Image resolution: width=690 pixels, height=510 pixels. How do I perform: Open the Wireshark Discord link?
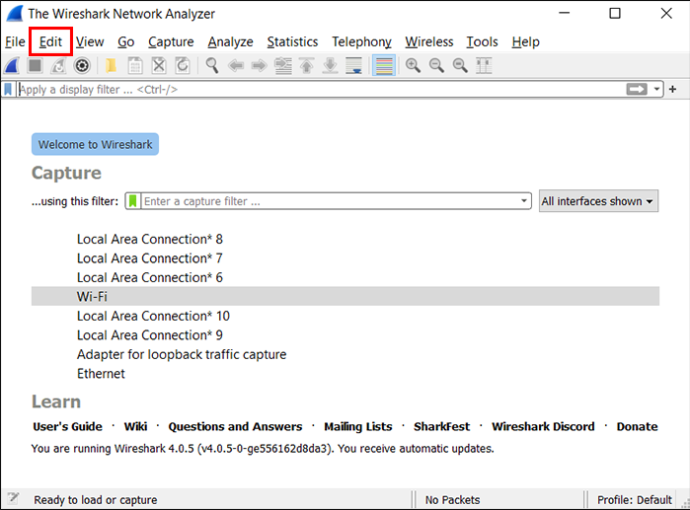point(543,426)
